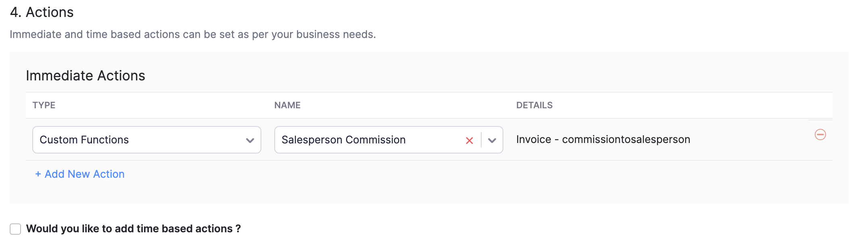Click the DETAILS column header
Image resolution: width=868 pixels, height=244 pixels.
coord(535,105)
